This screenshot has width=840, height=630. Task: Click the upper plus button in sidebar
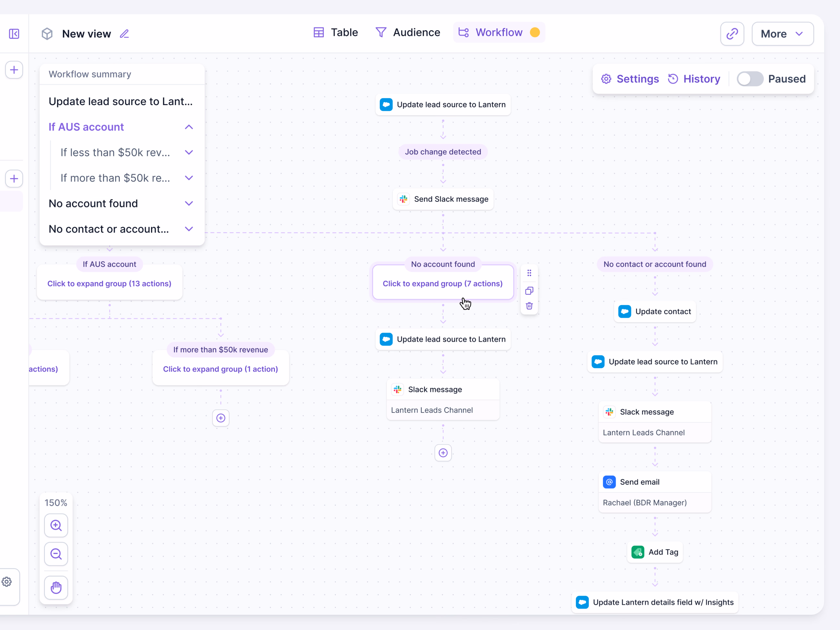(14, 70)
